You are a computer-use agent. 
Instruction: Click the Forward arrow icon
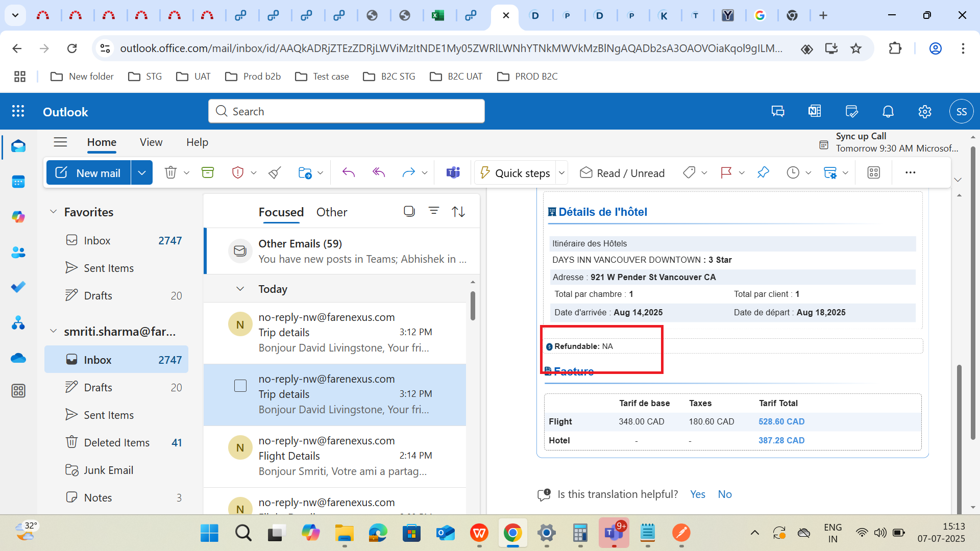[408, 173]
